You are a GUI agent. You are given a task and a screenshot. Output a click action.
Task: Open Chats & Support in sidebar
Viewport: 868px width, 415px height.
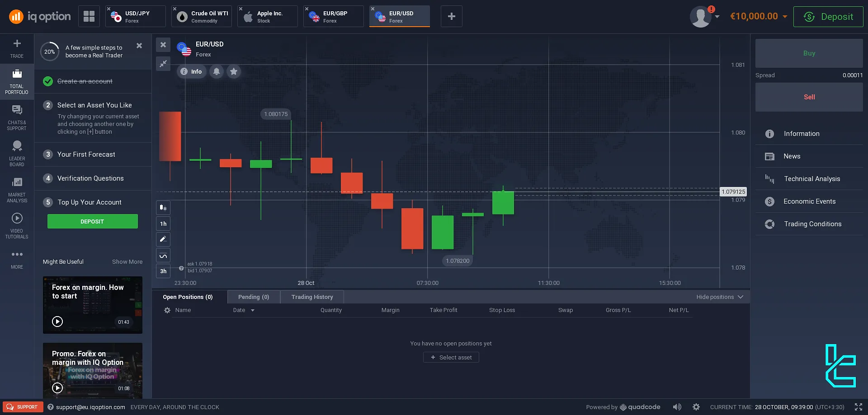[x=17, y=118]
